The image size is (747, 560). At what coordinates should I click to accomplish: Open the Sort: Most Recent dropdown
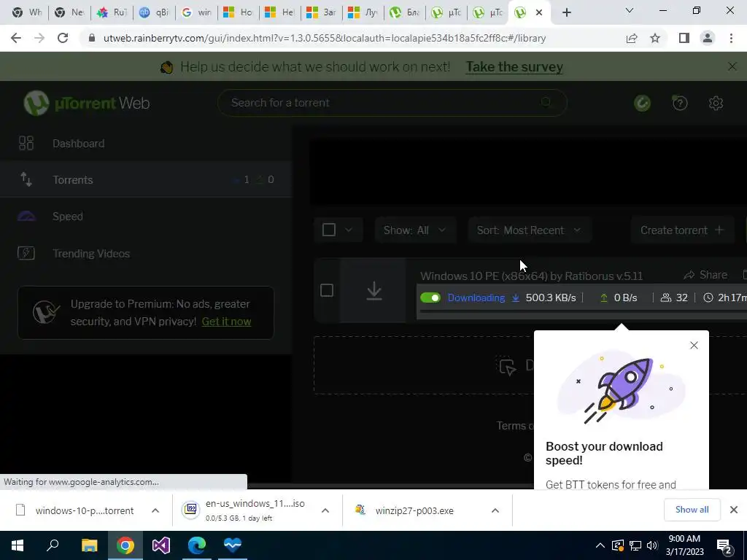530,230
